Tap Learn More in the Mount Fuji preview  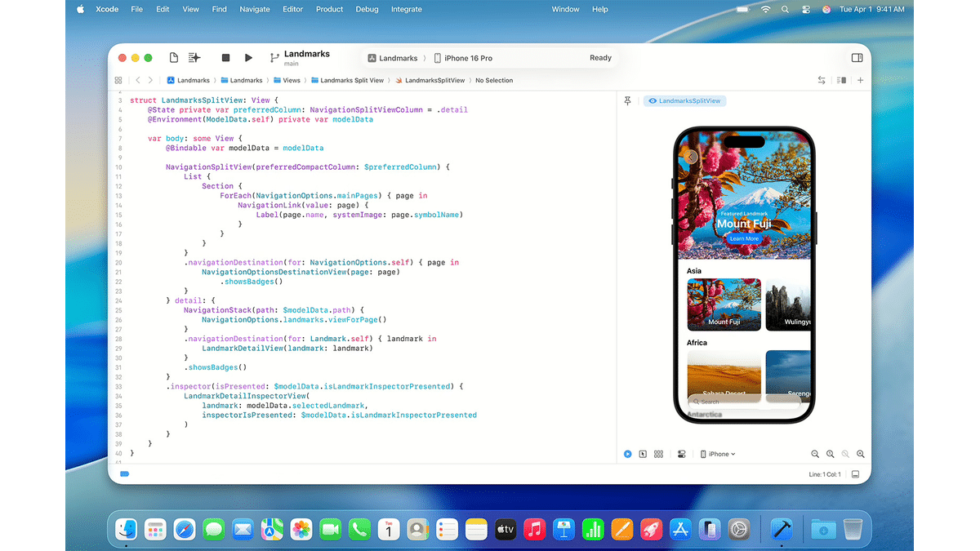pyautogui.click(x=744, y=238)
